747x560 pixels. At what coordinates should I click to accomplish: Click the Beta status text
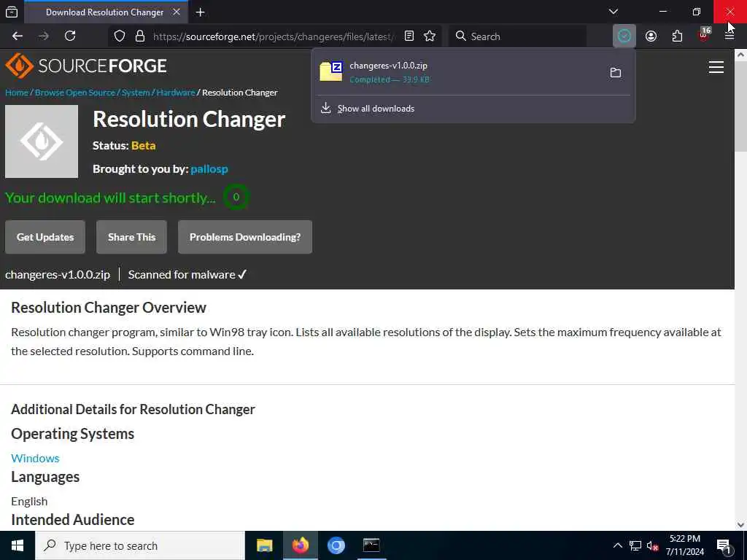point(144,145)
